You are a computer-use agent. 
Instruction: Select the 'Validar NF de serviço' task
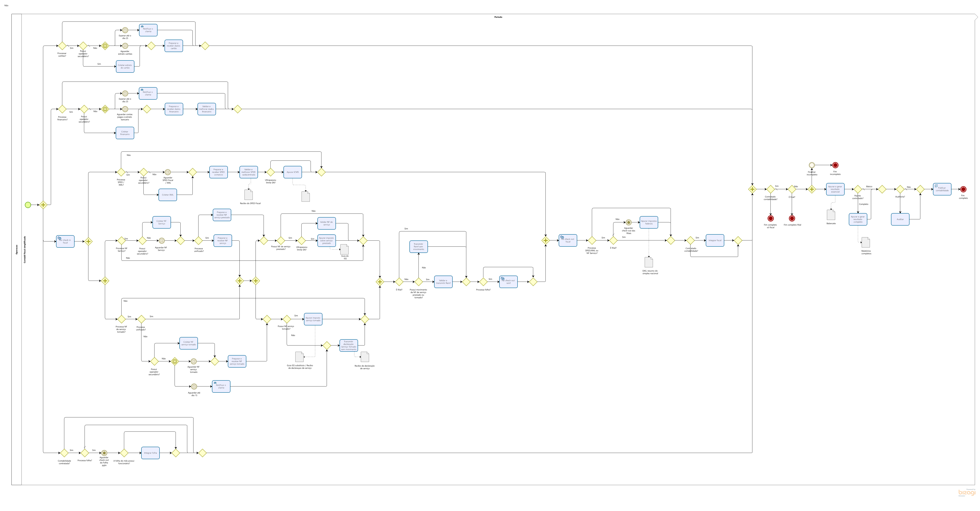click(x=327, y=223)
